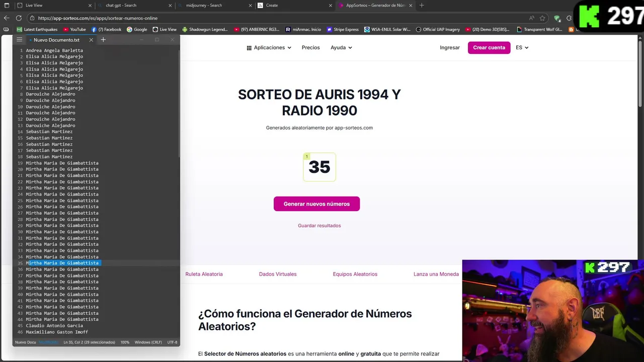Image resolution: width=644 pixels, height=362 pixels.
Task: Bookmark this page with the star icon
Action: pyautogui.click(x=542, y=18)
